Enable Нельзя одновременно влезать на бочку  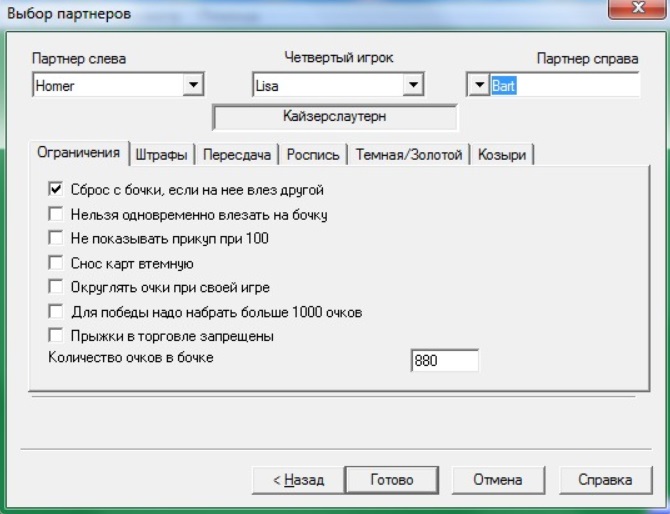coord(56,214)
